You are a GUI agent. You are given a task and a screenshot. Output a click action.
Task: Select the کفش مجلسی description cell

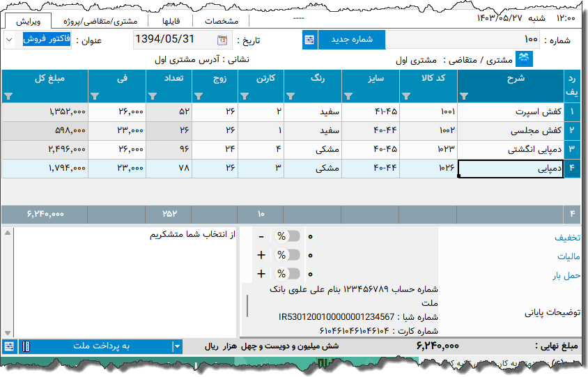pos(511,130)
